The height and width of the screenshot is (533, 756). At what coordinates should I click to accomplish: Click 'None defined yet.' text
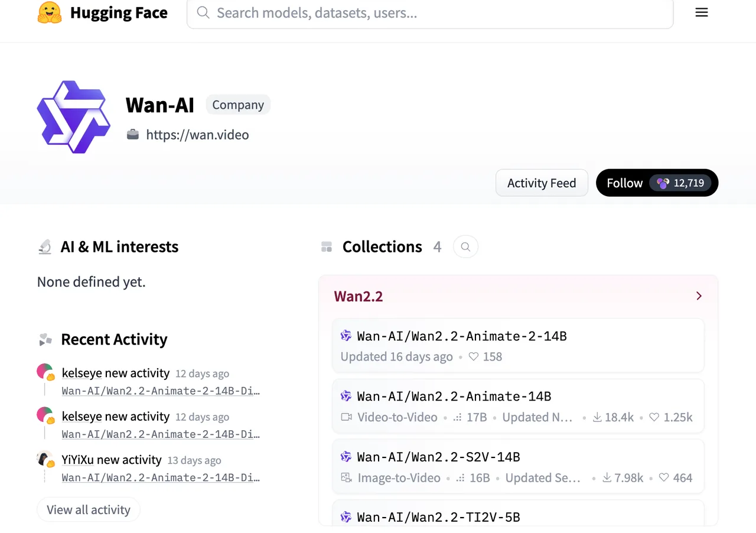click(x=92, y=282)
